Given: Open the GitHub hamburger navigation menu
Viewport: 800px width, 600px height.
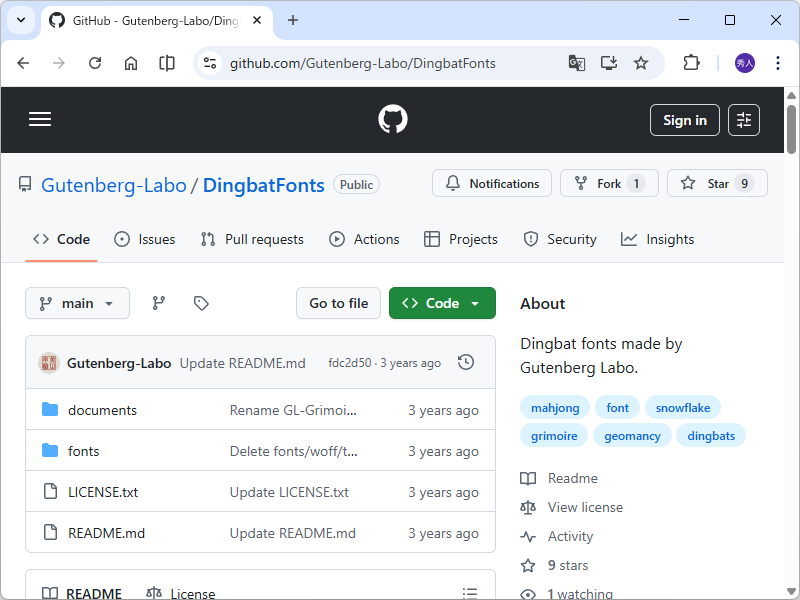Looking at the screenshot, I should tap(40, 119).
